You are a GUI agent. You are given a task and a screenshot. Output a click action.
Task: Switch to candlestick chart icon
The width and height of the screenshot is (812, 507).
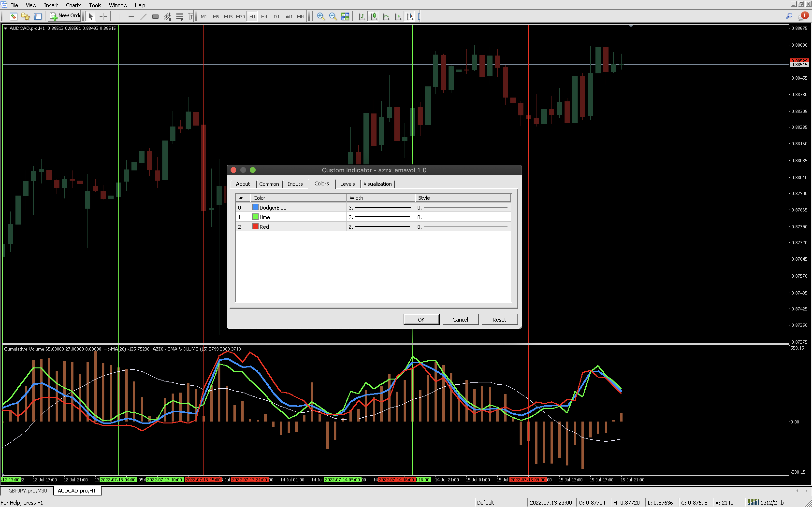tap(373, 16)
